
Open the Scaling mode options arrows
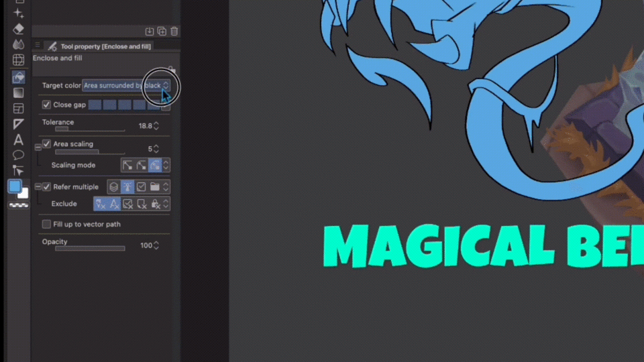(166, 165)
